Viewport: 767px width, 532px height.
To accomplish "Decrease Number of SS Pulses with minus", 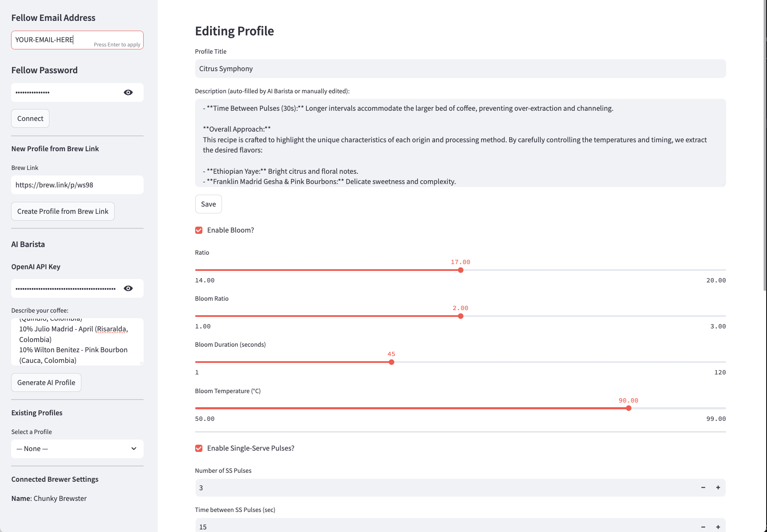I will [x=703, y=487].
